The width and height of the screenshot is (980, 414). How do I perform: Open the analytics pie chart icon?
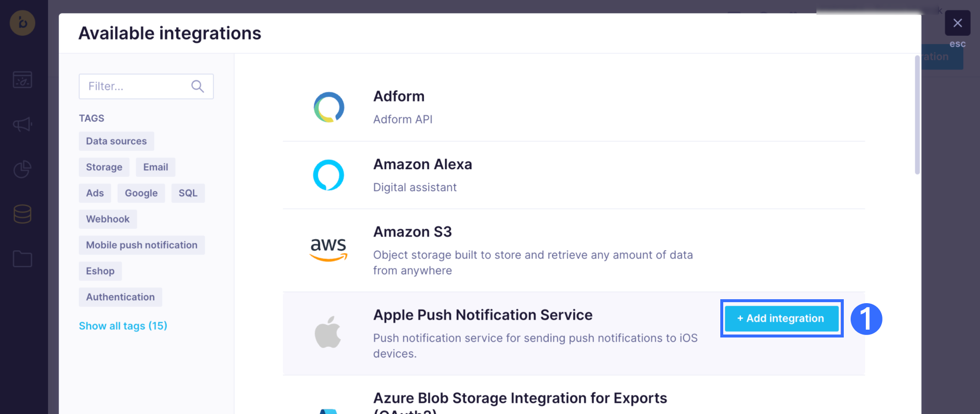[x=23, y=169]
